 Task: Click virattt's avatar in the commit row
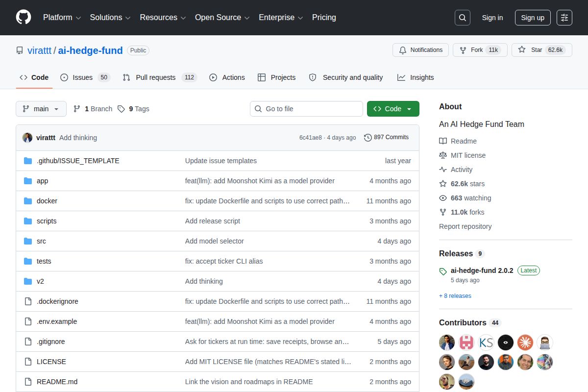(27, 138)
